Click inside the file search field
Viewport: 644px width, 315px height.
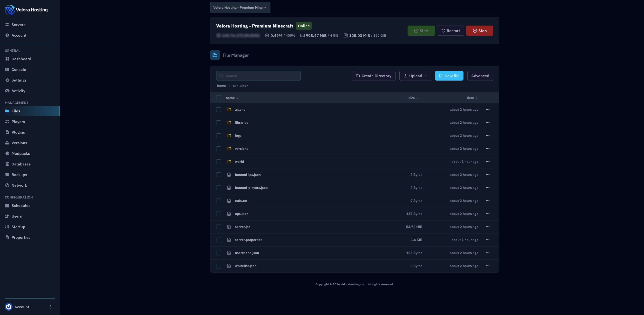pyautogui.click(x=258, y=75)
